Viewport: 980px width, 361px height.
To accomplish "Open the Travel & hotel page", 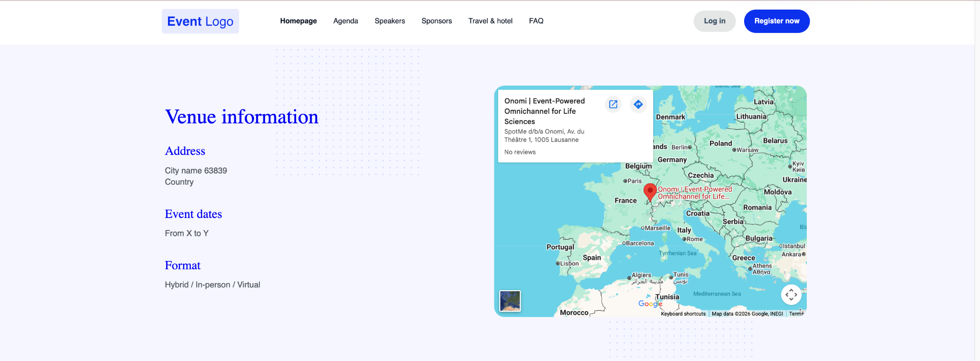I will point(490,21).
